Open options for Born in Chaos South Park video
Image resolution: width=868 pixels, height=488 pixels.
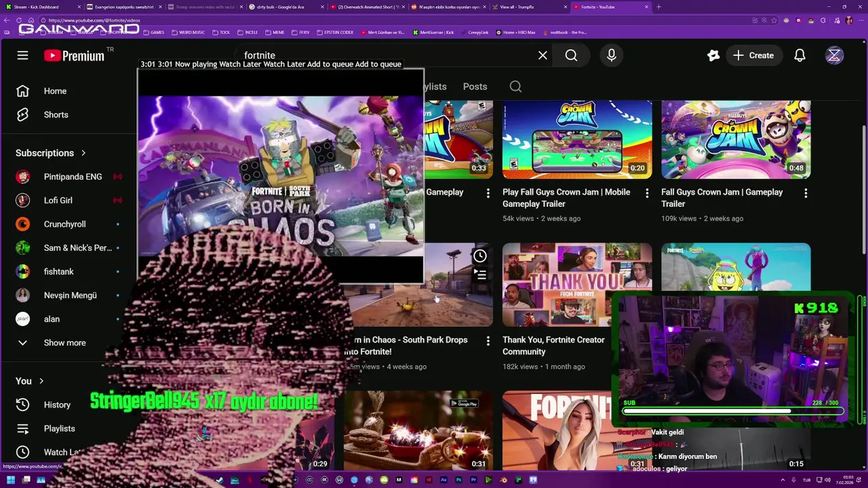click(488, 341)
